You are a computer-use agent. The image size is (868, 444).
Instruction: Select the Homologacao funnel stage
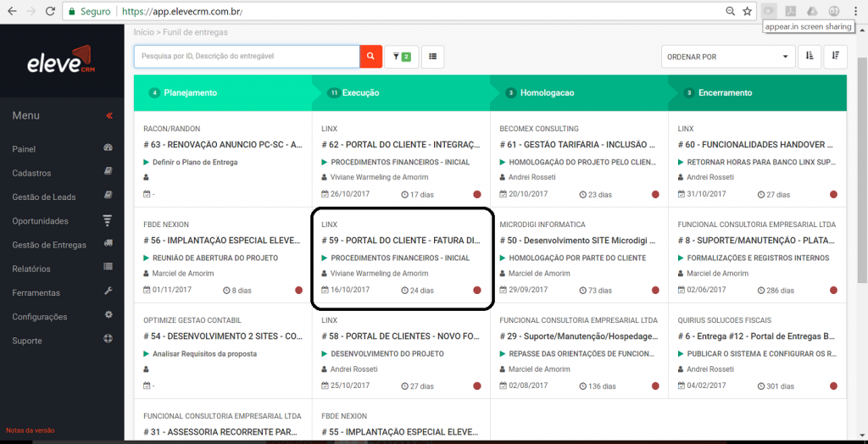[579, 93]
